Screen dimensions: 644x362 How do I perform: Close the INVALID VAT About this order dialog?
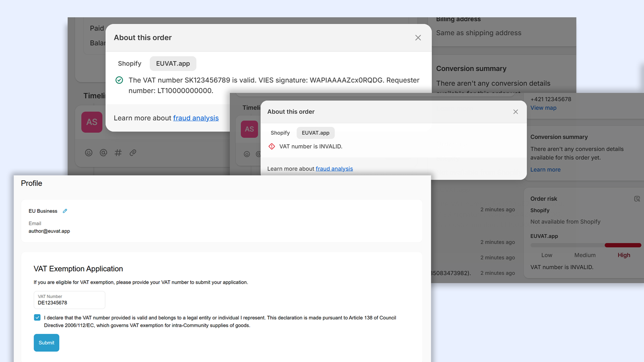pyautogui.click(x=516, y=112)
